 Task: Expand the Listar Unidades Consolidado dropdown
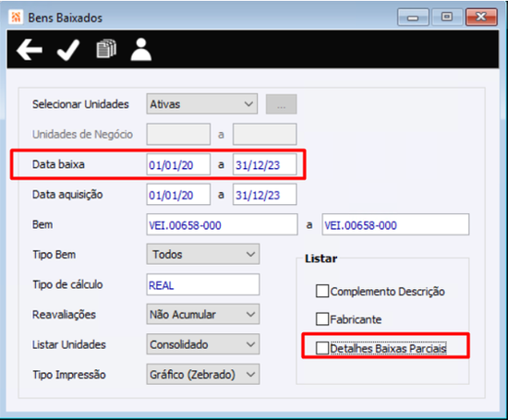[203, 344]
